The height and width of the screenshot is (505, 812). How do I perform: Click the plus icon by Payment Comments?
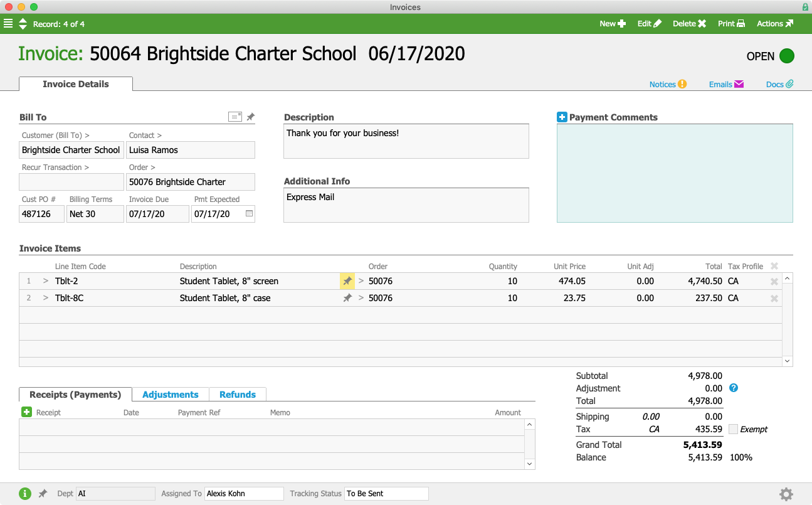click(562, 117)
